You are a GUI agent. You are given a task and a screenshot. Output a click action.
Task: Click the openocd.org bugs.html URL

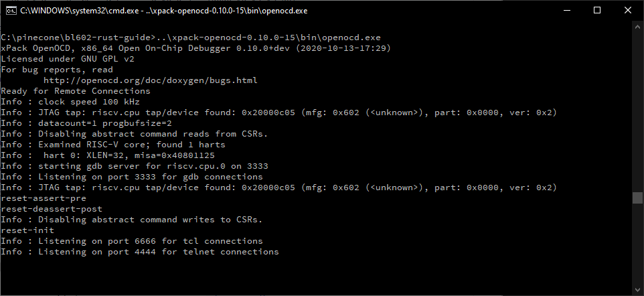[x=150, y=80]
